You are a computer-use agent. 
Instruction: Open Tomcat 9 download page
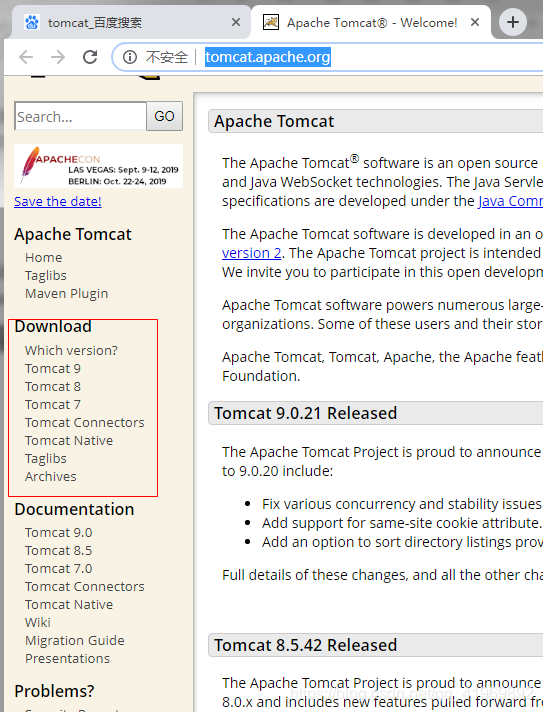(53, 369)
